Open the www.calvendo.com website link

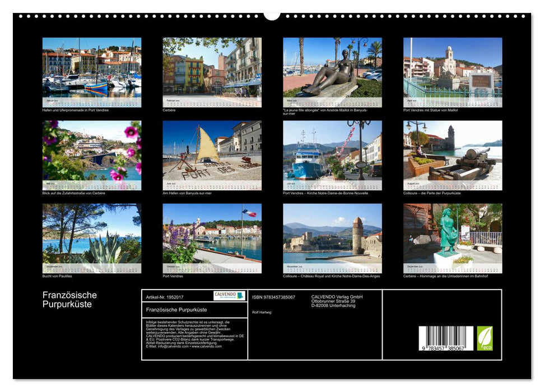coord(206,346)
